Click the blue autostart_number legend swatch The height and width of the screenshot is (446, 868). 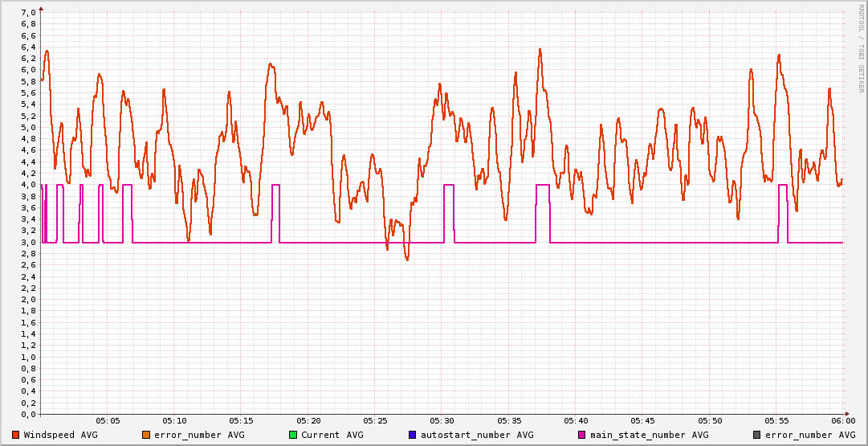pos(412,435)
